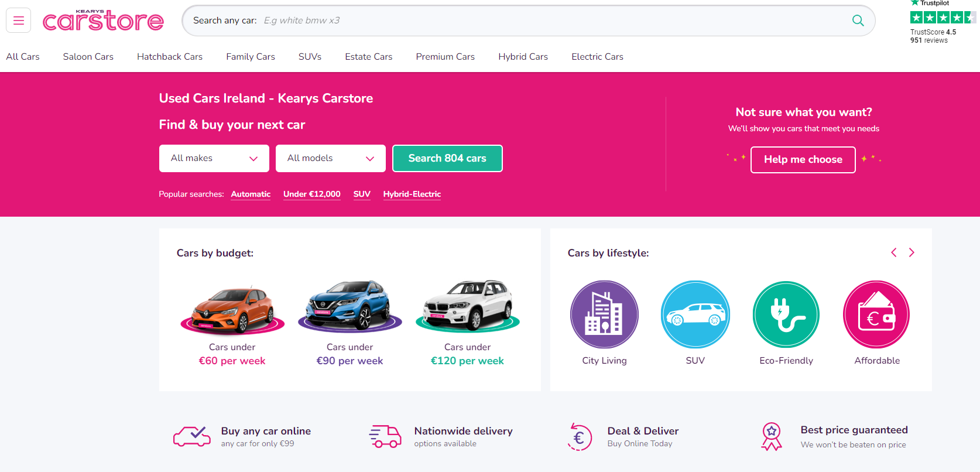Viewport: 980px width, 472px height.
Task: Expand the All makes dropdown
Action: pos(214,159)
